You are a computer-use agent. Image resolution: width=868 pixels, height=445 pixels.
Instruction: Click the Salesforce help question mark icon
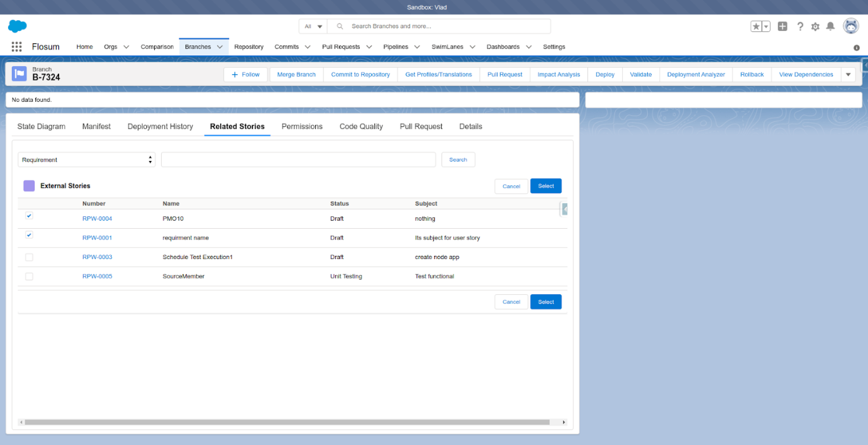click(800, 26)
